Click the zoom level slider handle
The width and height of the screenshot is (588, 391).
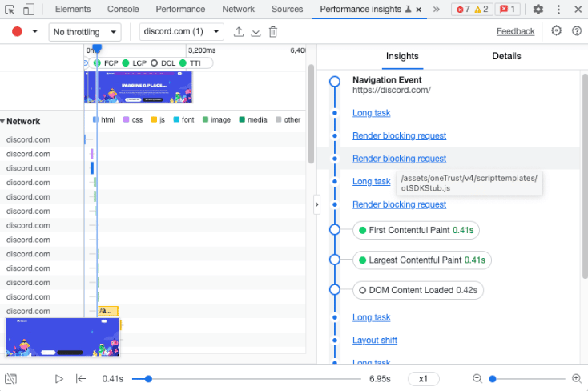(x=493, y=378)
